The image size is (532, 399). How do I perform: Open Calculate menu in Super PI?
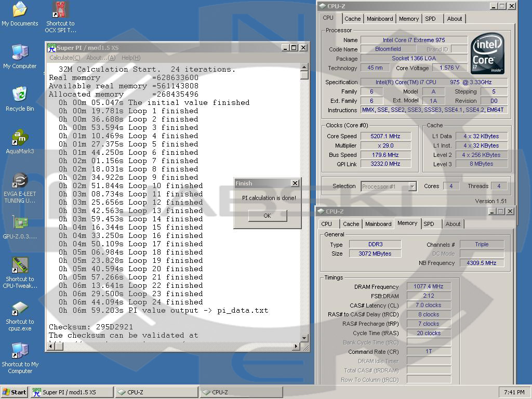pyautogui.click(x=65, y=58)
